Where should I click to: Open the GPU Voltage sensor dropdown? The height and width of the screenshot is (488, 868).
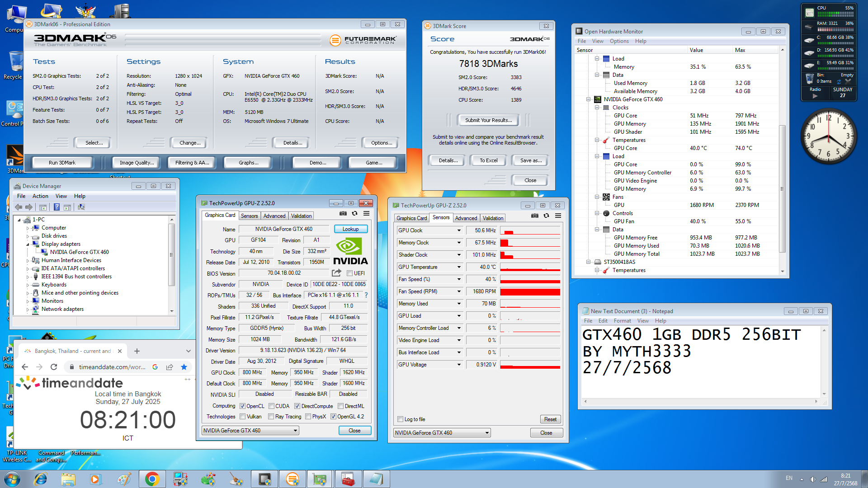(459, 365)
